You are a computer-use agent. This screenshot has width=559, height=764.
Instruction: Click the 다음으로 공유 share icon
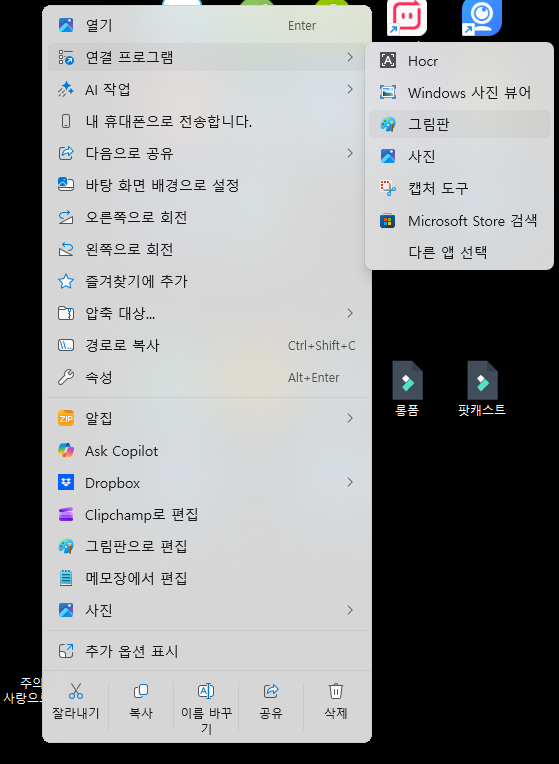(x=66, y=153)
